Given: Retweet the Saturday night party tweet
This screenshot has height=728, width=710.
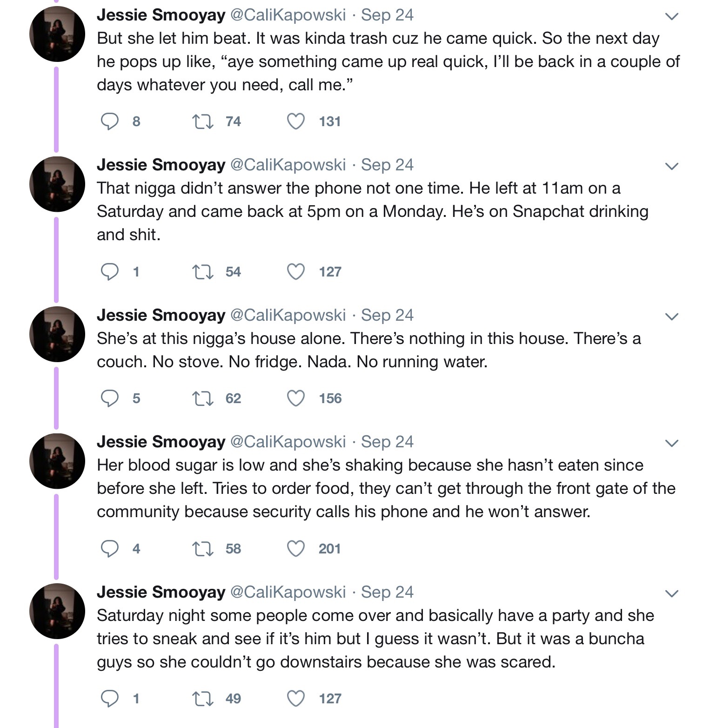Looking at the screenshot, I should pos(203,699).
